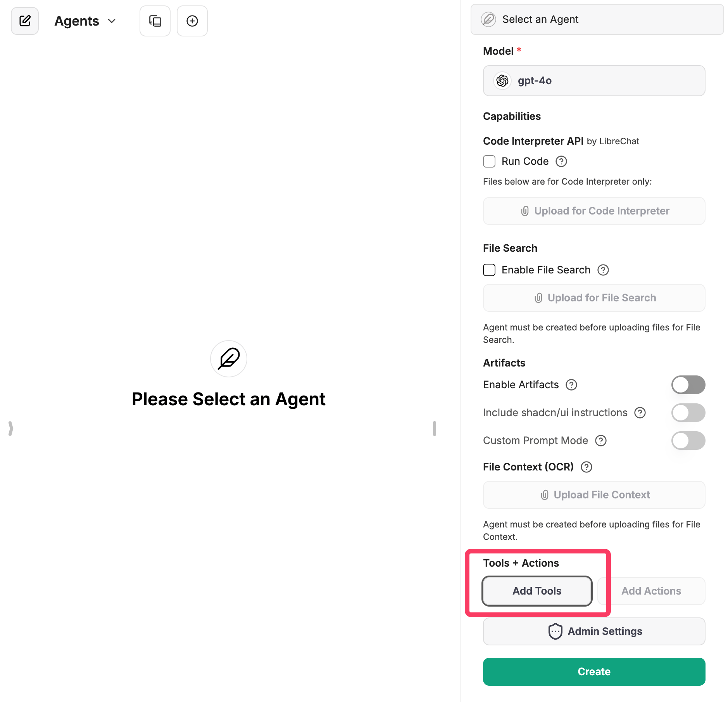The width and height of the screenshot is (728, 702).
Task: Toggle the Enable Artifacts switch
Action: tap(688, 385)
